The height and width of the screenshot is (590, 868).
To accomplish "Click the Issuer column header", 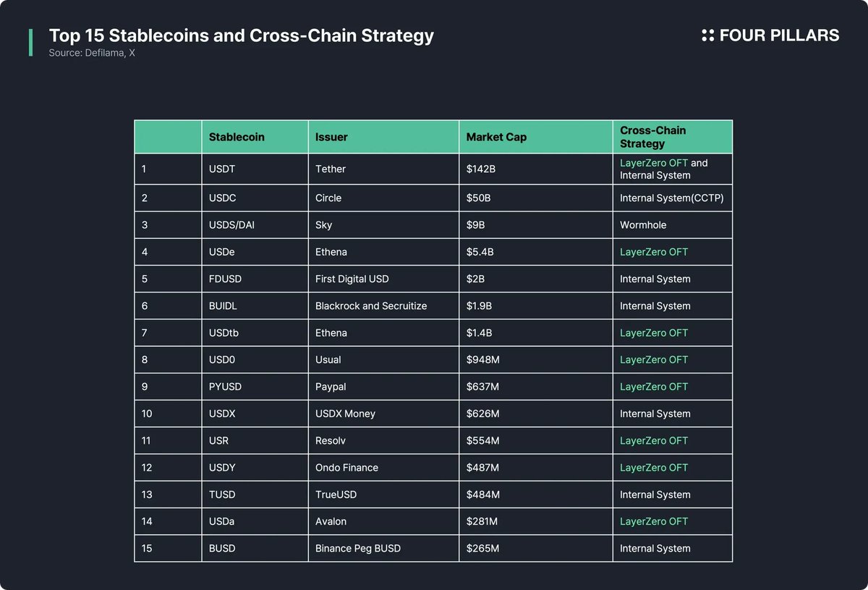I will (x=331, y=137).
